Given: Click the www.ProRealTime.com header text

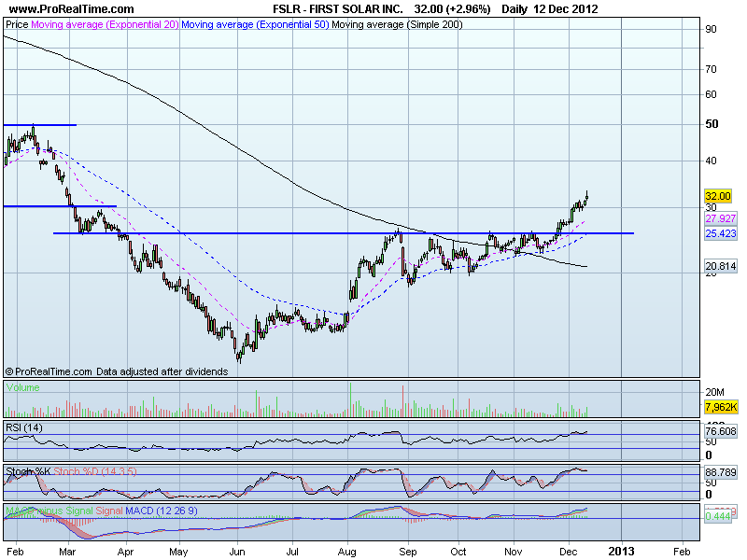Looking at the screenshot, I should 72,9.
